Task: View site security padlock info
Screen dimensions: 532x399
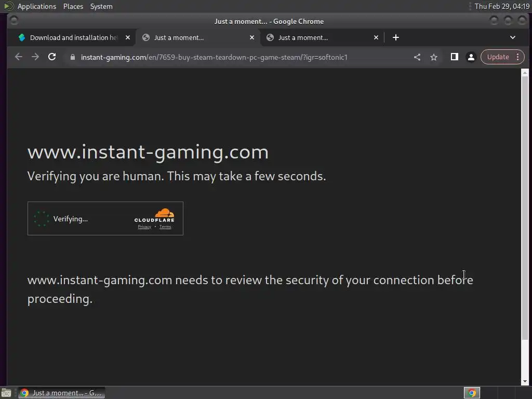Action: click(72, 57)
